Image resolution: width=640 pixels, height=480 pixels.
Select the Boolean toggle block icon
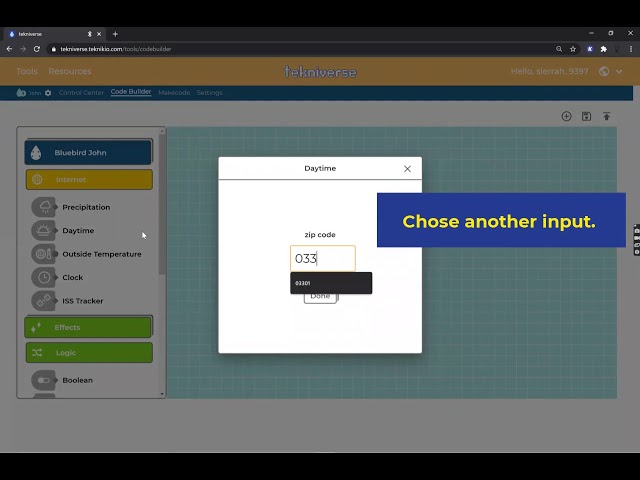44,380
